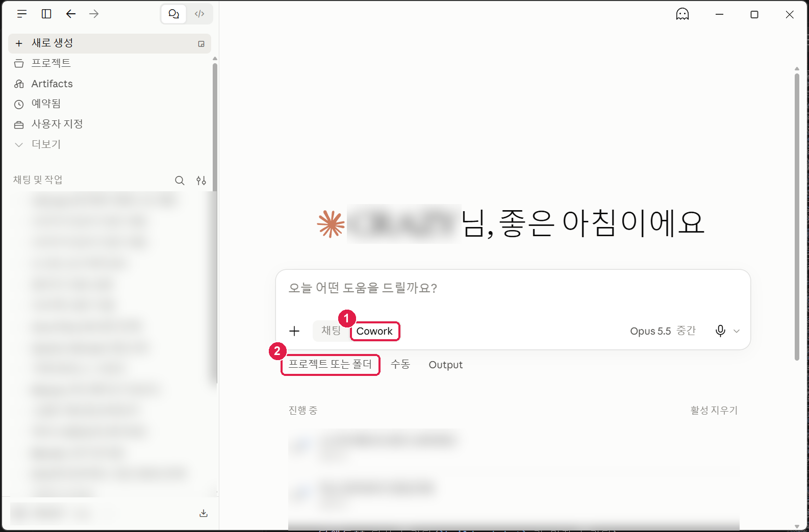
Task: Open the 프로젝트 또는 폴더 selector
Action: (330, 365)
